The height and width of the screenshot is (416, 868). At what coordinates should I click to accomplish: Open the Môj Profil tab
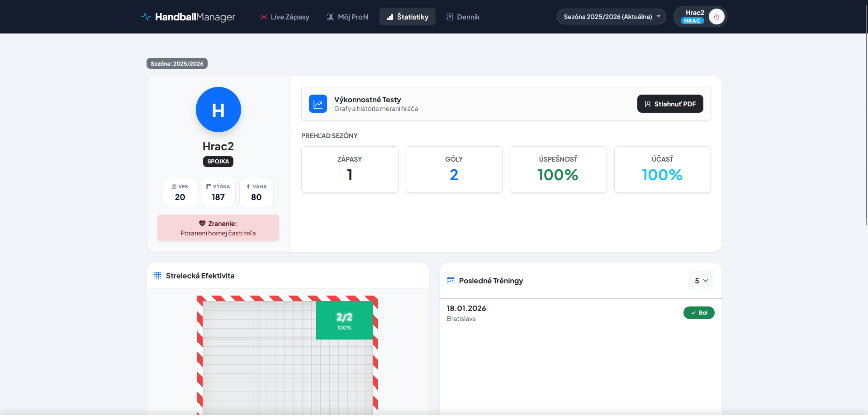point(347,17)
